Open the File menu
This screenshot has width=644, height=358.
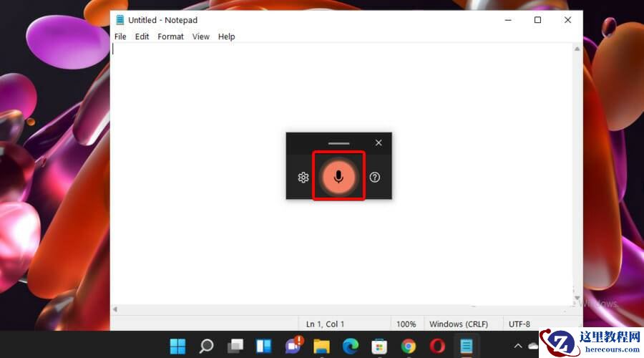[120, 37]
